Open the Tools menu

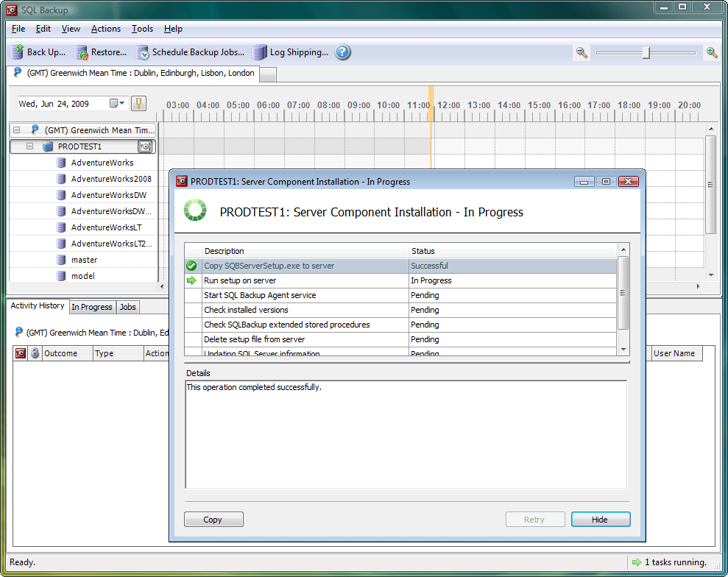(142, 29)
